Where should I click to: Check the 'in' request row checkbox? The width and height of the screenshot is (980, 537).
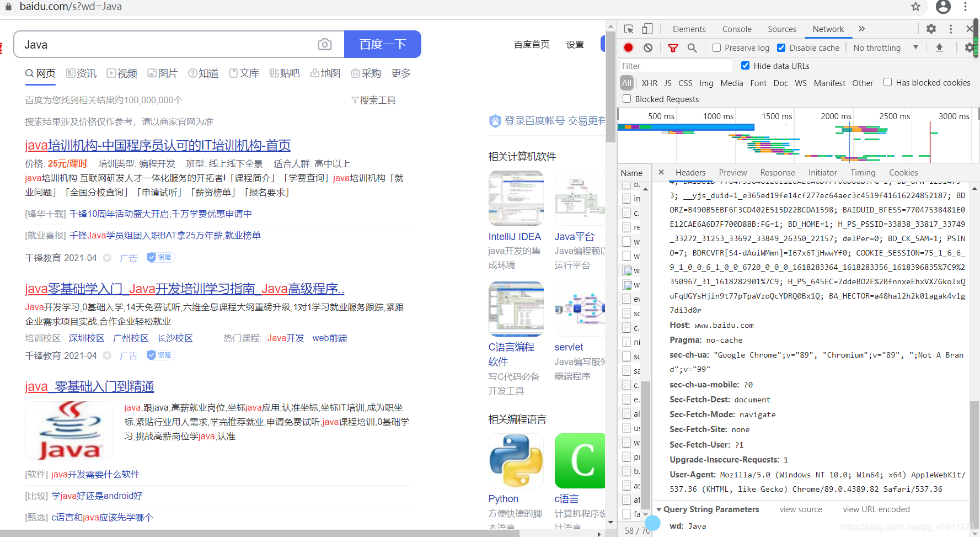click(x=626, y=198)
